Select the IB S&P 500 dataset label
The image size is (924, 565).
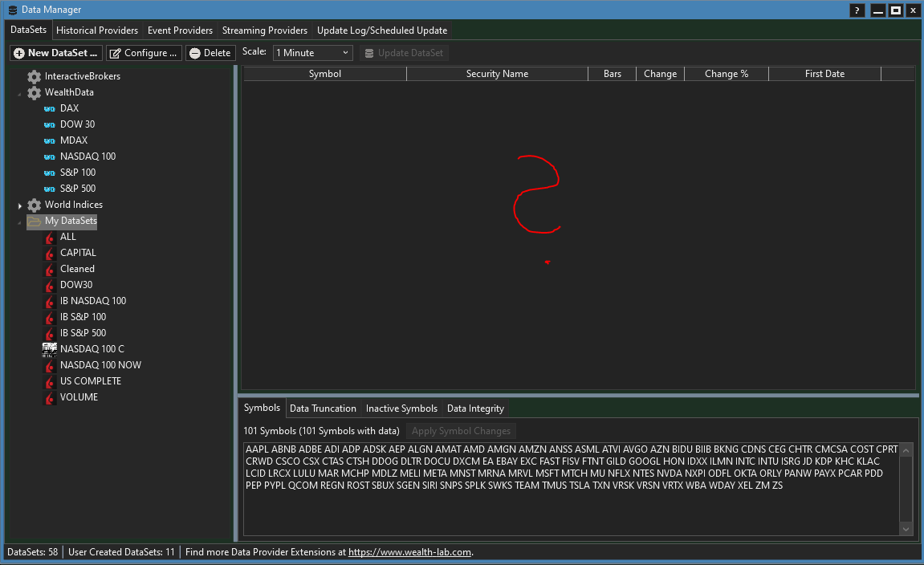click(83, 333)
